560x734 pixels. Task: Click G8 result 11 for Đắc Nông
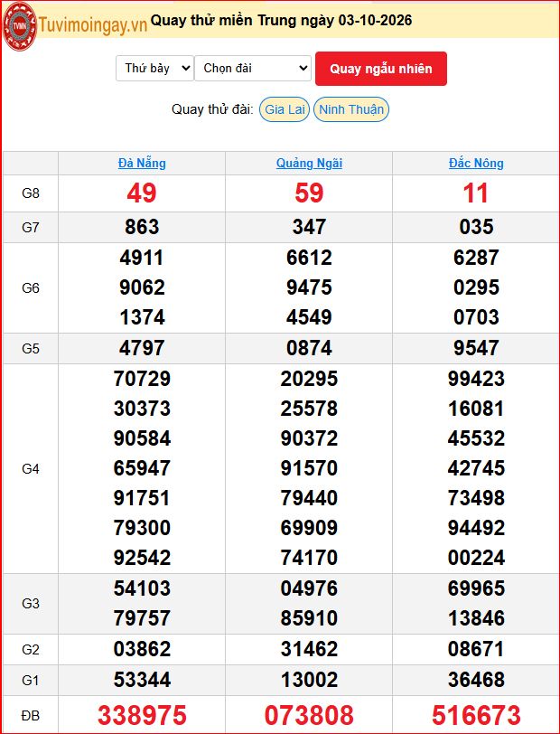tap(476, 193)
